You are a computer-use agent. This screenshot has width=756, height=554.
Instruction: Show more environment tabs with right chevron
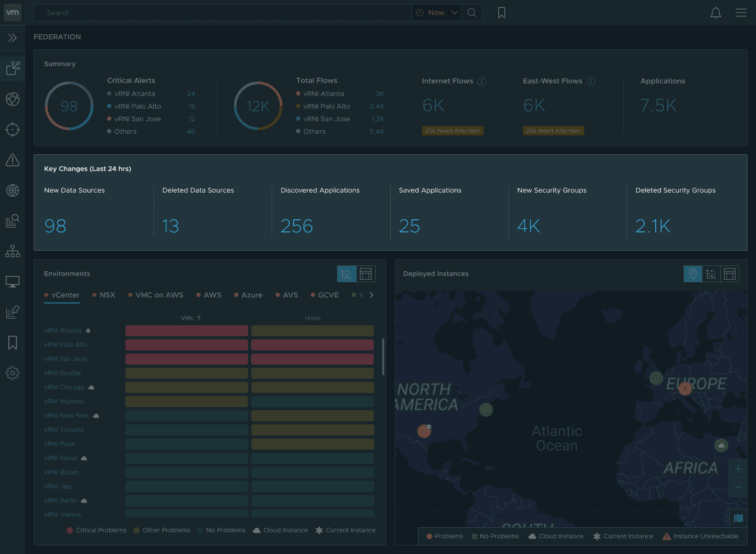pyautogui.click(x=372, y=295)
